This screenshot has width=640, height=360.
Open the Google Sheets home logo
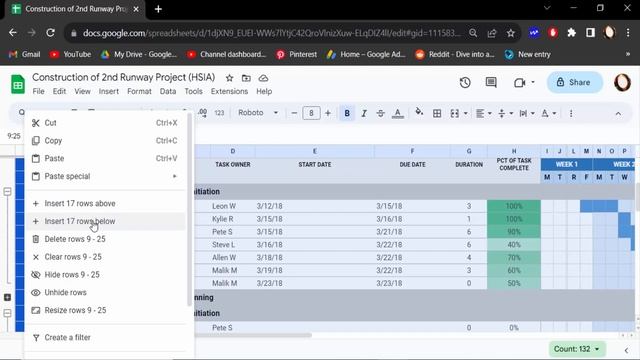coord(18,84)
